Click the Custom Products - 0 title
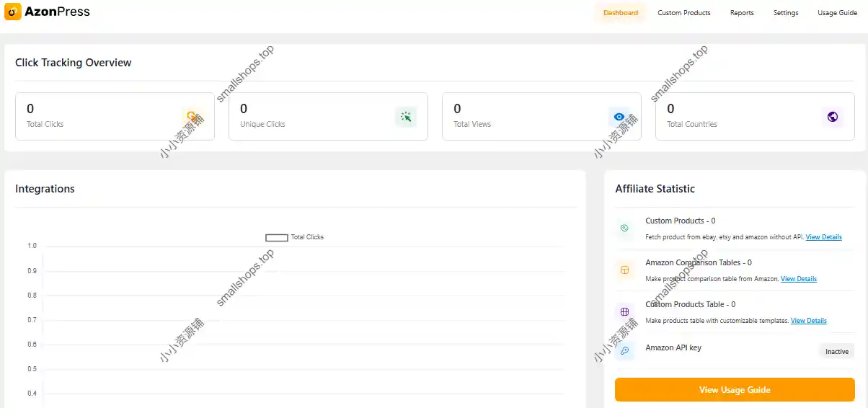Viewport: 868px width, 408px height. pos(681,221)
